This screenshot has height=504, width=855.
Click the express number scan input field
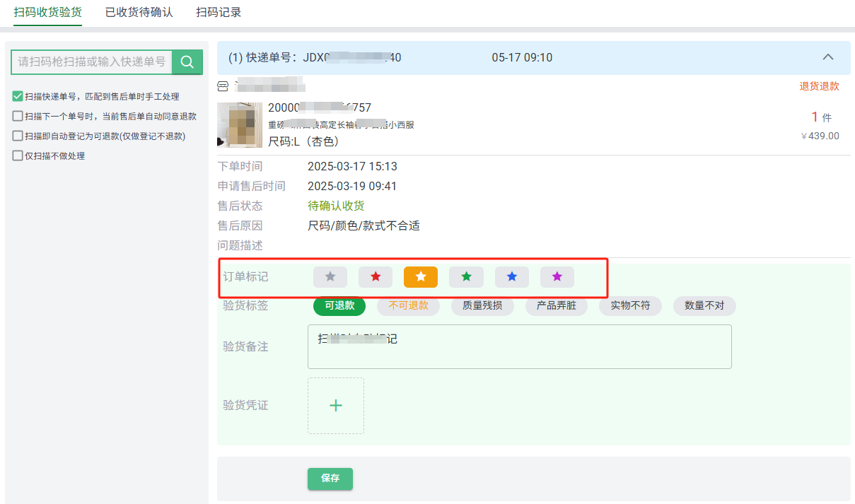coord(92,62)
